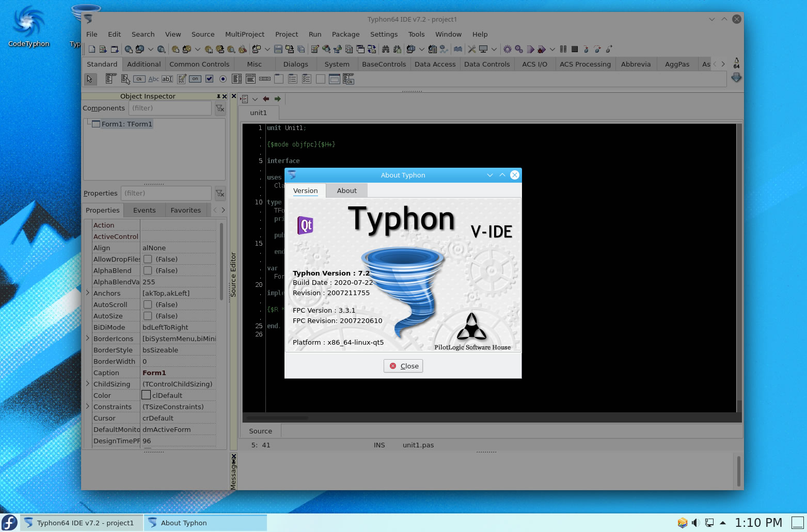This screenshot has width=807, height=532.
Task: Pick the TScrollBar component icon
Action: click(x=265, y=79)
